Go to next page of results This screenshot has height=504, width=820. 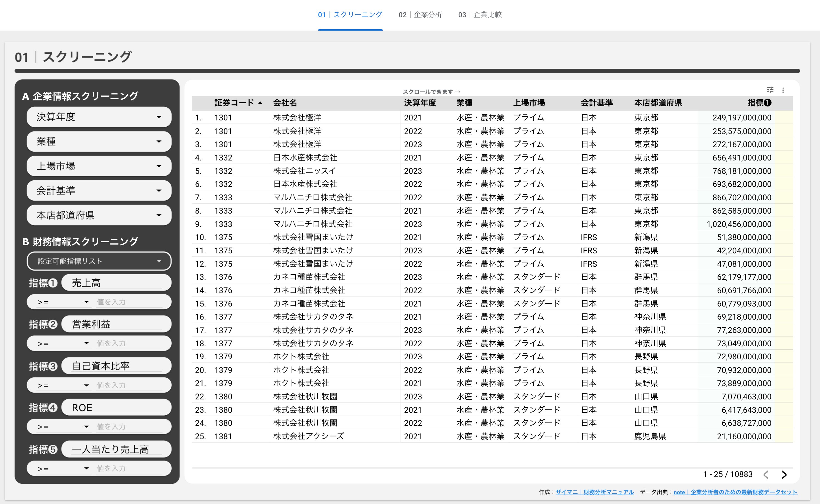[x=784, y=474]
